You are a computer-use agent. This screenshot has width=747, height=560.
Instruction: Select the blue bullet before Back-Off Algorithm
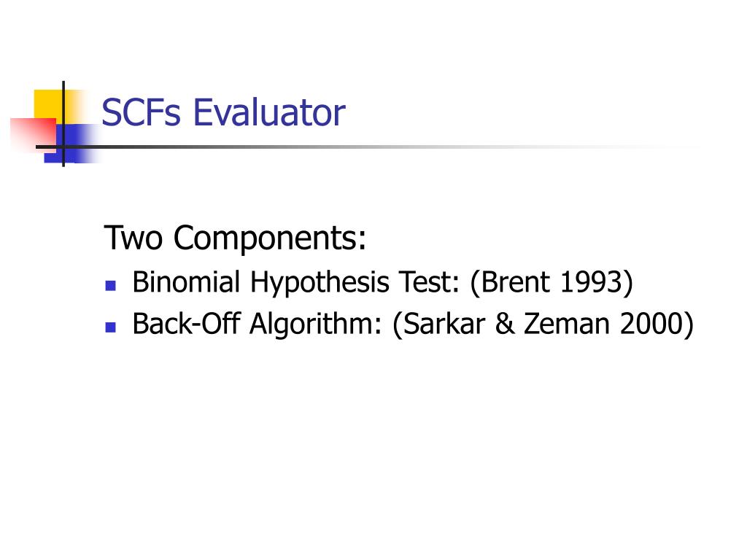click(111, 327)
